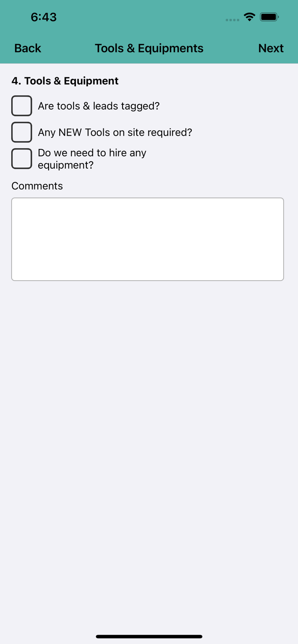Image resolution: width=298 pixels, height=644 pixels.
Task: Tick the NEW Tools on site checkbox
Action: pos(22,132)
